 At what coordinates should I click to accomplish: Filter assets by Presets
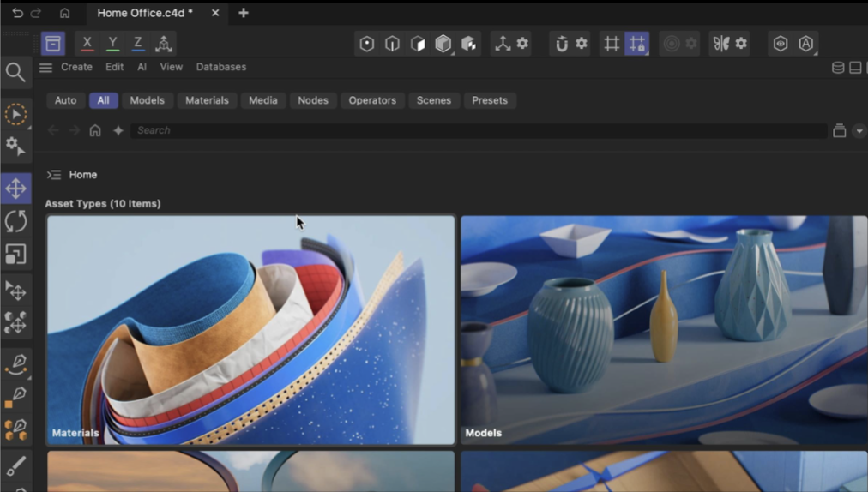[x=490, y=100]
